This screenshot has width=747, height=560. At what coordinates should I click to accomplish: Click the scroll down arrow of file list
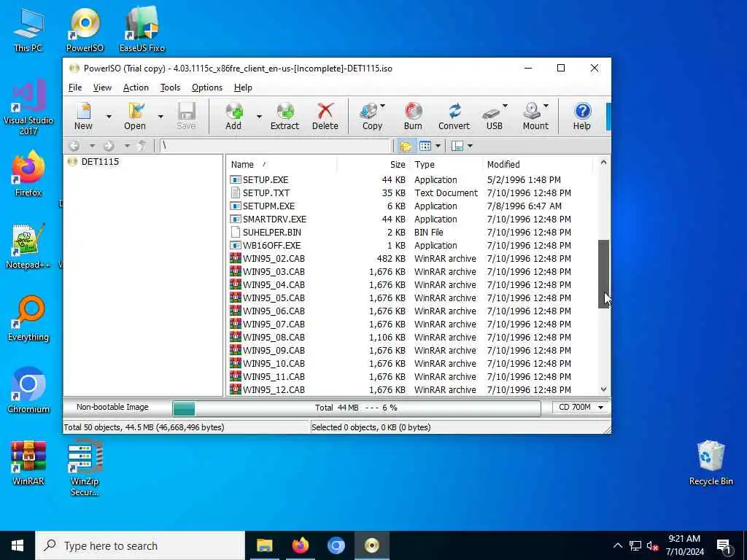(603, 389)
